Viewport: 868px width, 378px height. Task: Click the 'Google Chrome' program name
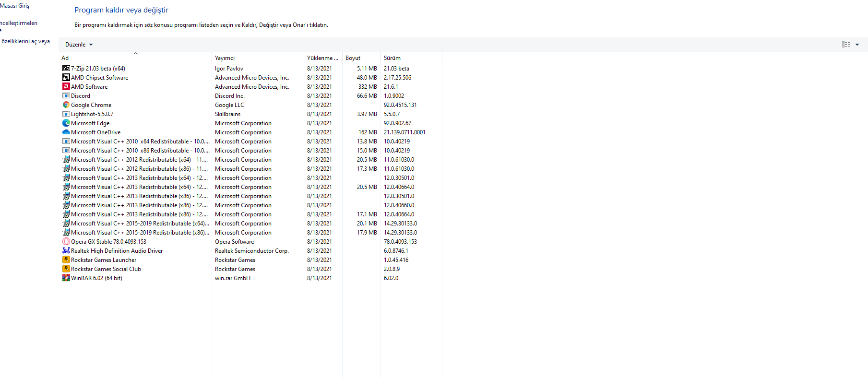91,105
